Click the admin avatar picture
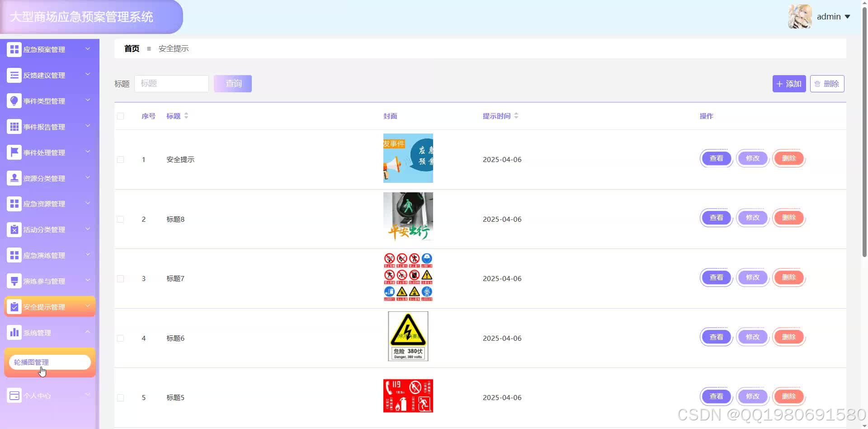Screen dimensions: 868x429 (x=800, y=16)
